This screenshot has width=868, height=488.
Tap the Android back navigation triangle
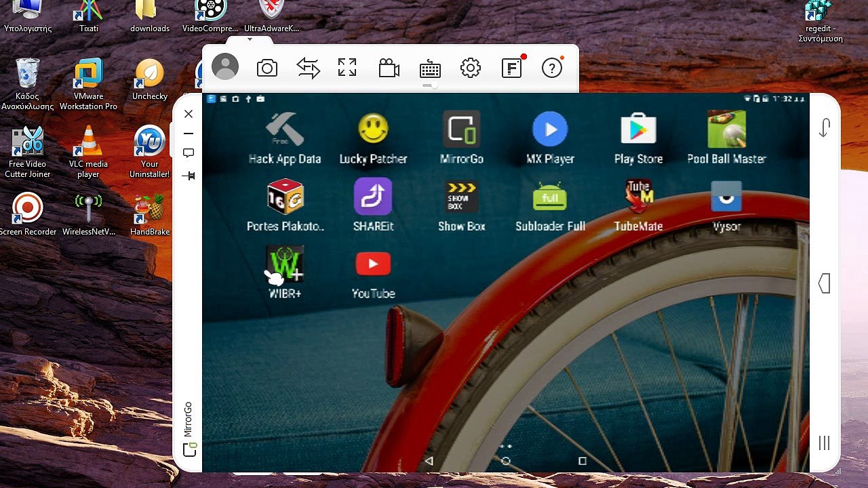(429, 461)
